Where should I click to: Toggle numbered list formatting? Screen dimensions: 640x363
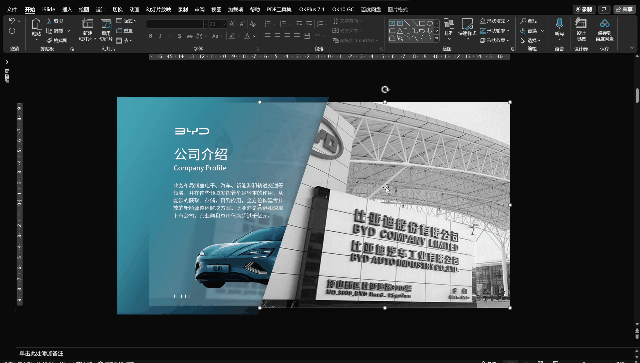click(282, 24)
